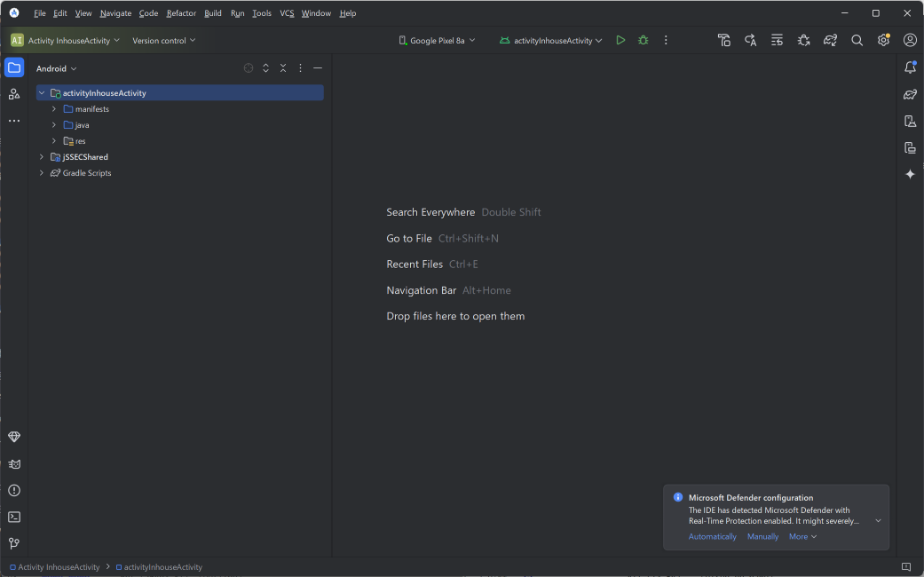Click Search Everywhere magnifier icon
924x577 pixels.
[857, 40]
